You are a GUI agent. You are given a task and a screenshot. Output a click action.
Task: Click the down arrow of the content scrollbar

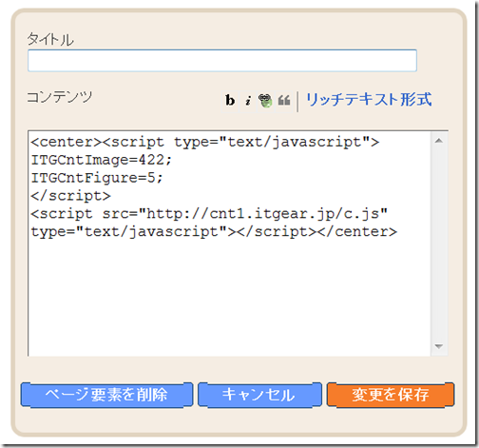coord(439,346)
